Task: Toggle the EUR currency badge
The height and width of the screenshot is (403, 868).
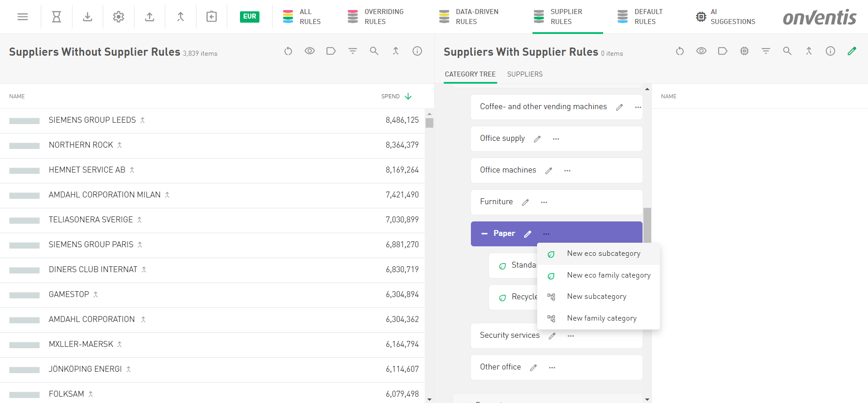Action: (249, 17)
